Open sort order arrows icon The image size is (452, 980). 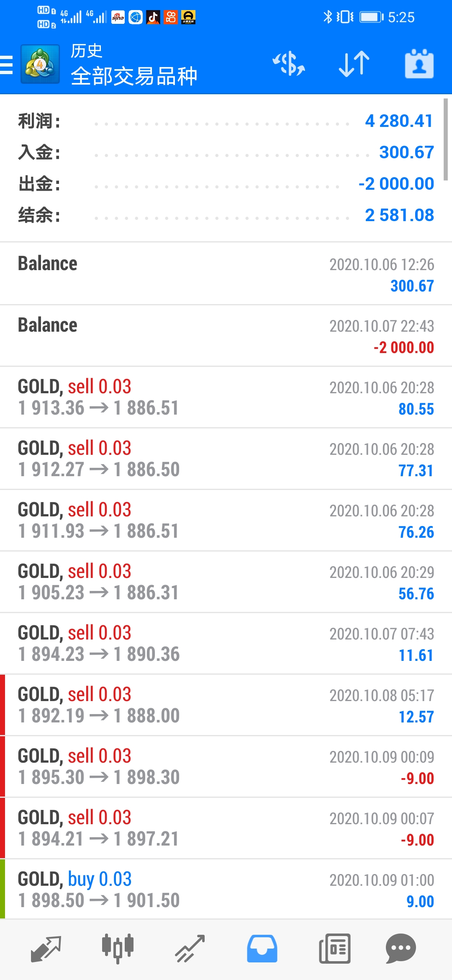point(354,64)
